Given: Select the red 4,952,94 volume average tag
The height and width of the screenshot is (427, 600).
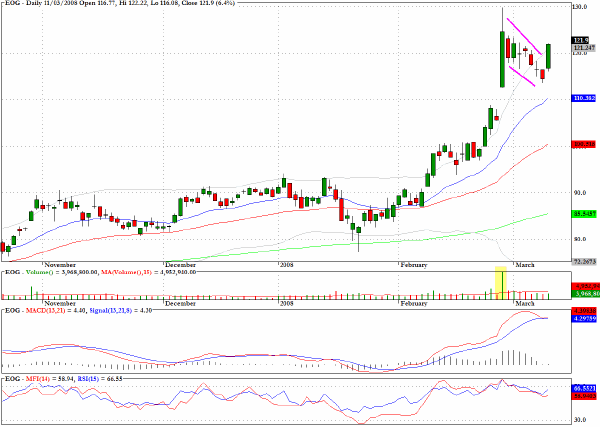Looking at the screenshot, I should tap(585, 286).
